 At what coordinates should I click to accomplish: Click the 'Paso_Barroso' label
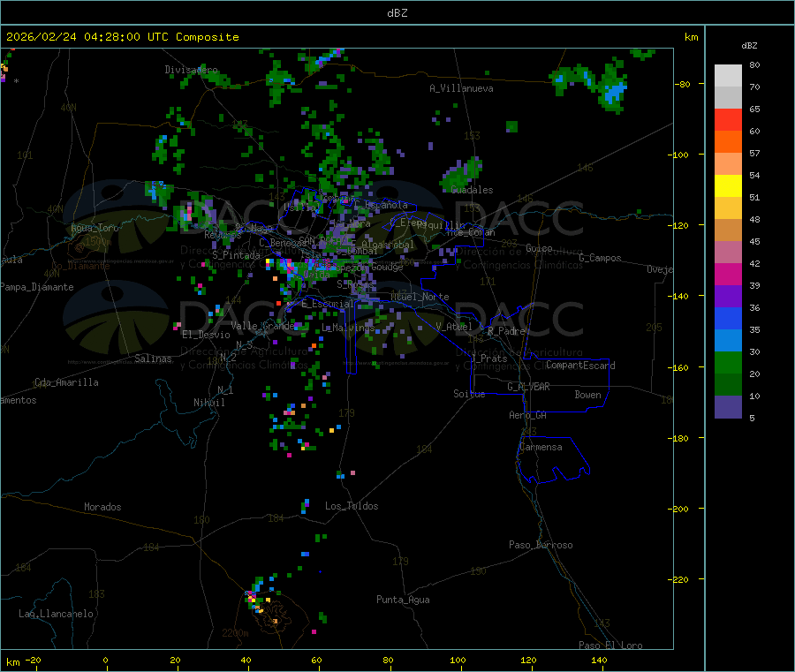(541, 545)
